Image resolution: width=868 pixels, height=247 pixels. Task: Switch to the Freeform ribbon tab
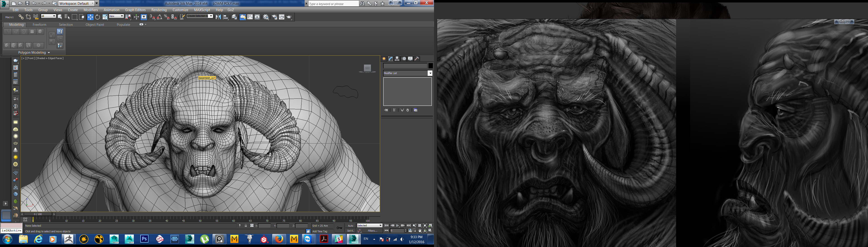click(x=39, y=24)
